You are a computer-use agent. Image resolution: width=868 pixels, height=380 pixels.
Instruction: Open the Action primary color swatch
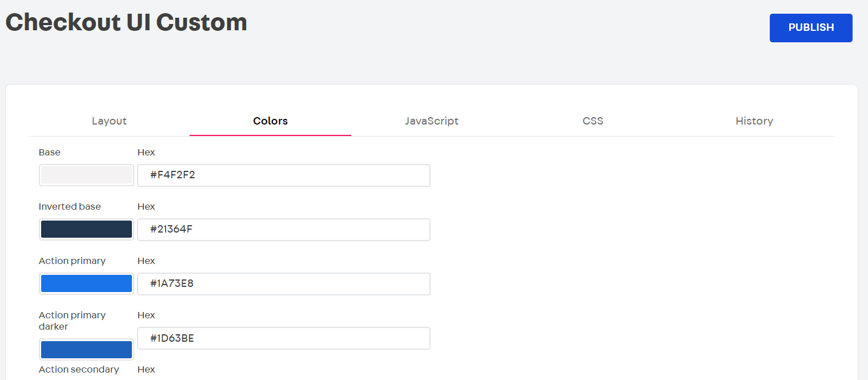(x=86, y=283)
